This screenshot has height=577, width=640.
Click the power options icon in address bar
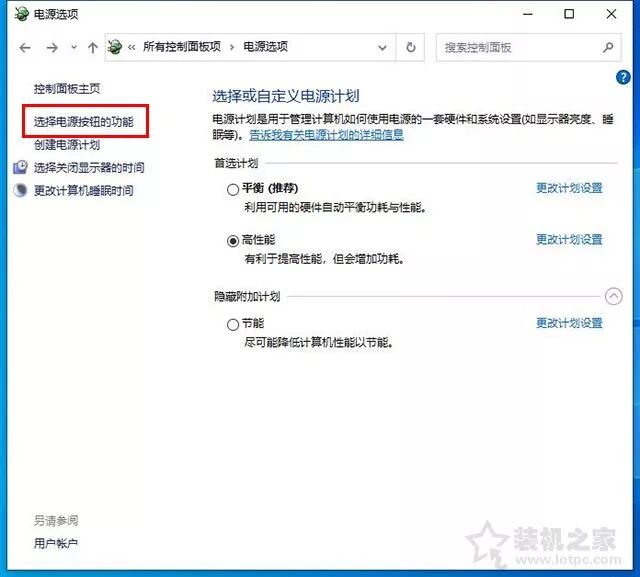click(115, 47)
